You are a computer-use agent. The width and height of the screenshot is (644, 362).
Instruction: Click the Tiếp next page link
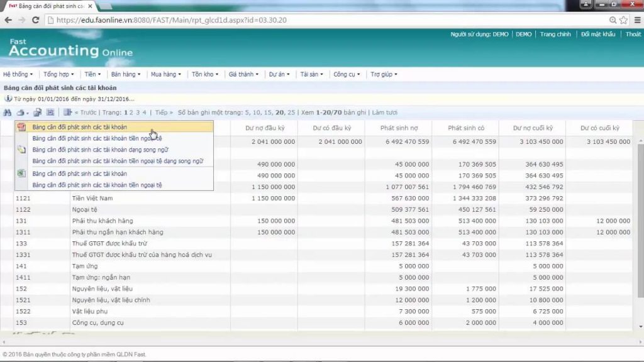point(164,112)
